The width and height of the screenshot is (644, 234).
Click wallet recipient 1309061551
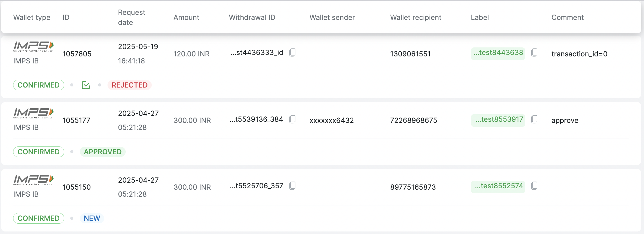click(x=410, y=54)
